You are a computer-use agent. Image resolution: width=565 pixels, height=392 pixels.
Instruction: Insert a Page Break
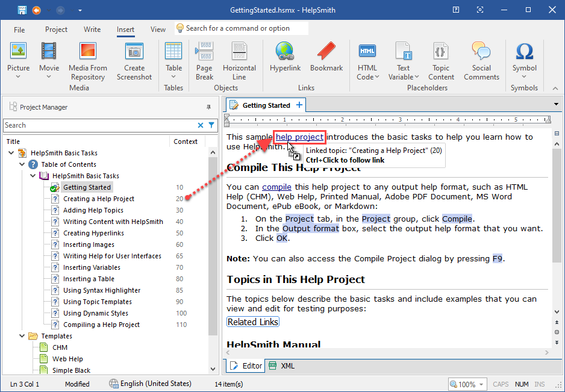204,61
